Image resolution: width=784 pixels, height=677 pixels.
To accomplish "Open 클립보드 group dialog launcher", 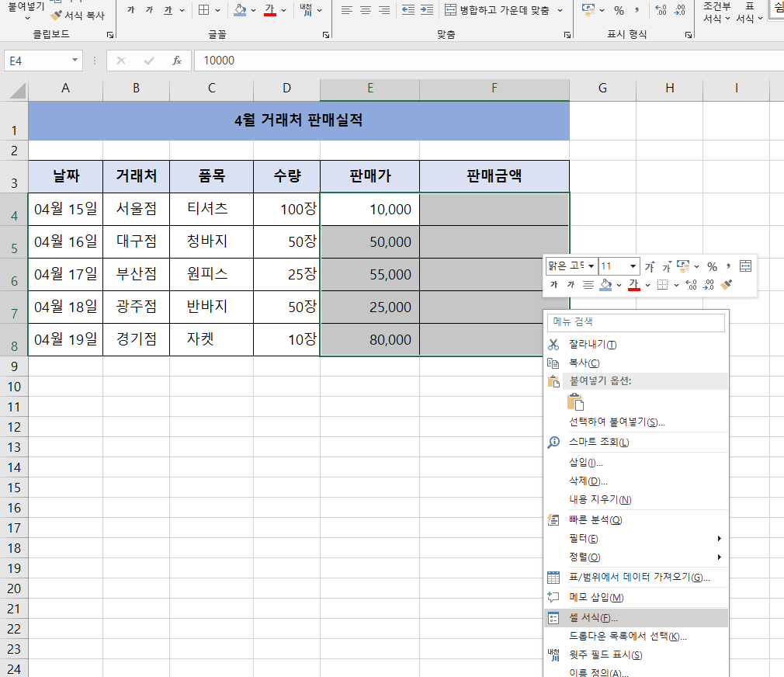I will (x=110, y=35).
